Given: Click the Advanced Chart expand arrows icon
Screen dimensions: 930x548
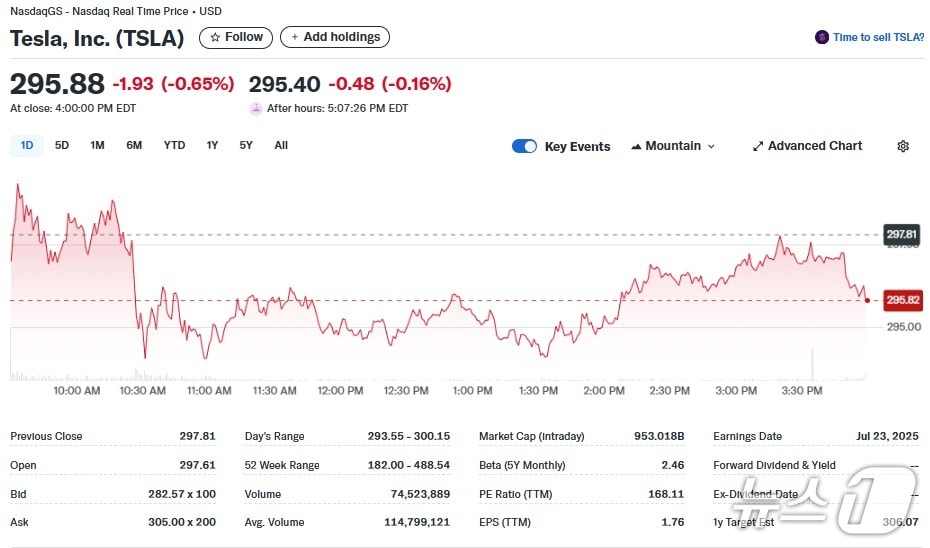Looking at the screenshot, I should (758, 146).
